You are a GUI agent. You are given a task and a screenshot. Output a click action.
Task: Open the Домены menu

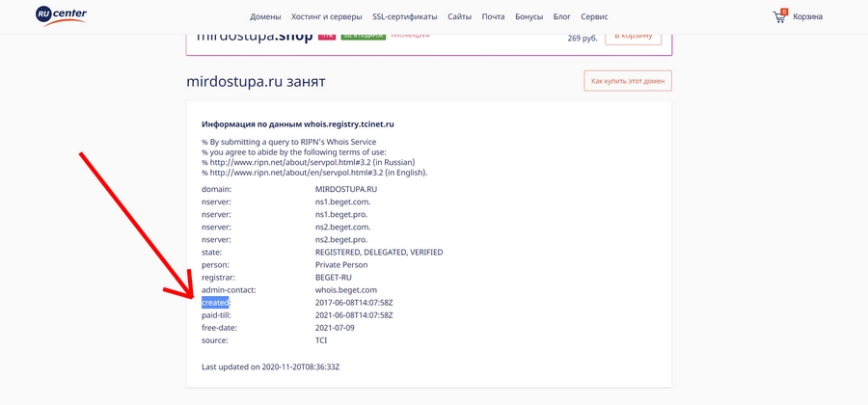(265, 16)
